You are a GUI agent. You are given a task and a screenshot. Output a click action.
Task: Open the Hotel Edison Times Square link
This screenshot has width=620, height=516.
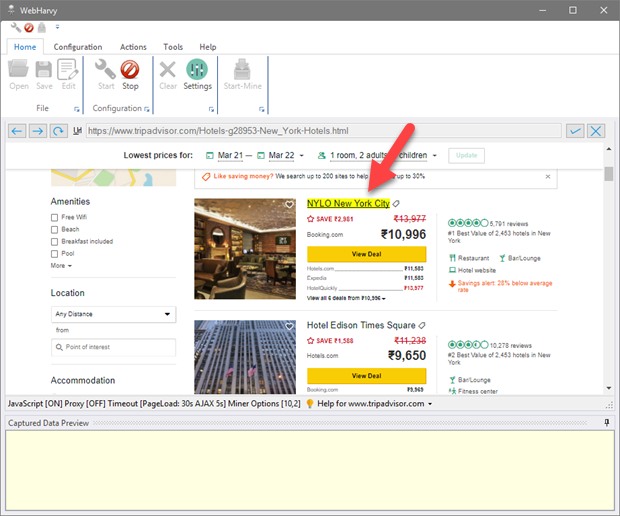coord(361,325)
